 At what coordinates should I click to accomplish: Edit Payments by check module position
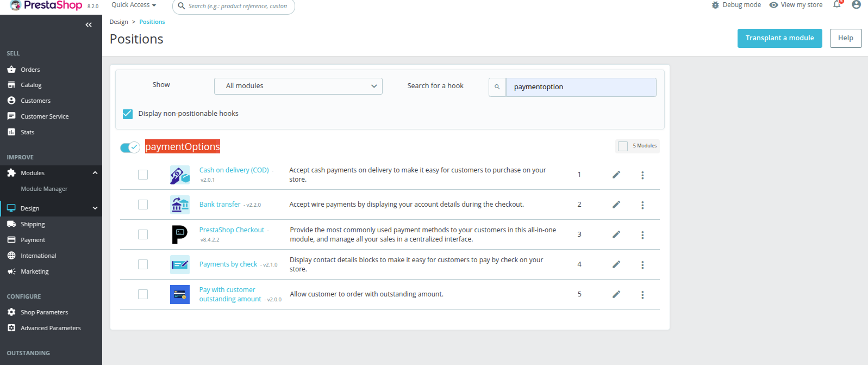coord(616,264)
